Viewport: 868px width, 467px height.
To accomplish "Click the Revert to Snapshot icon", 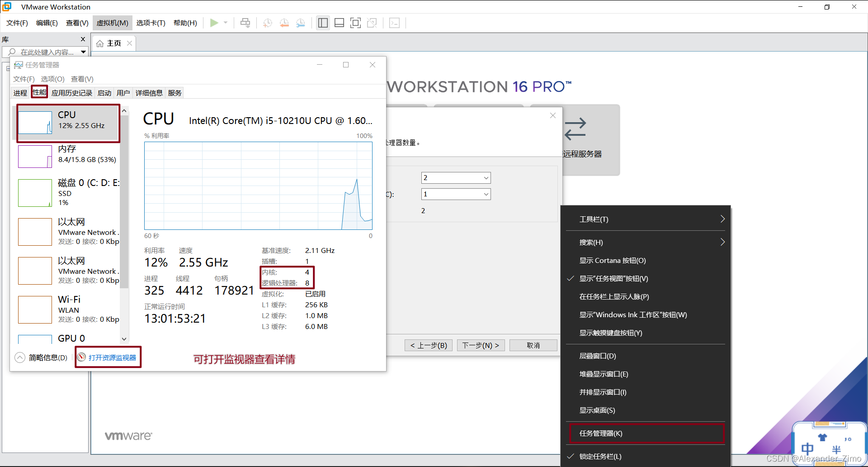I will click(x=284, y=23).
